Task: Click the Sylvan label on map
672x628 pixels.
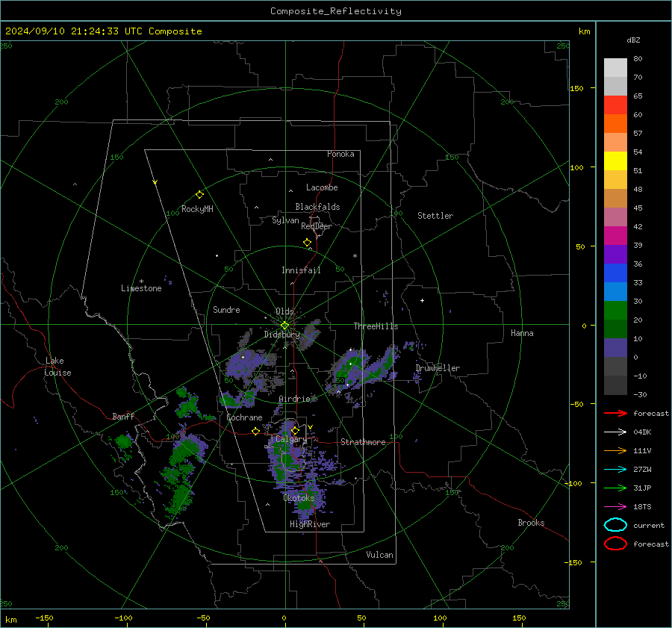Action: coord(285,220)
